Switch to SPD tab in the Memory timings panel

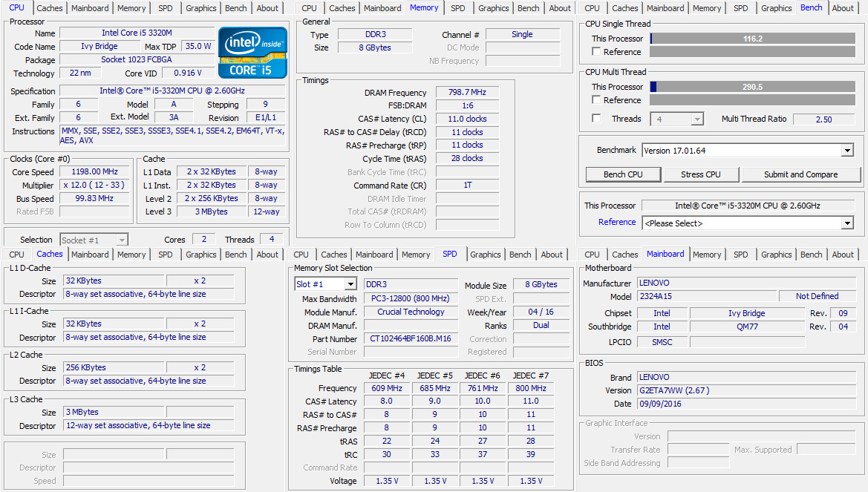[x=458, y=8]
